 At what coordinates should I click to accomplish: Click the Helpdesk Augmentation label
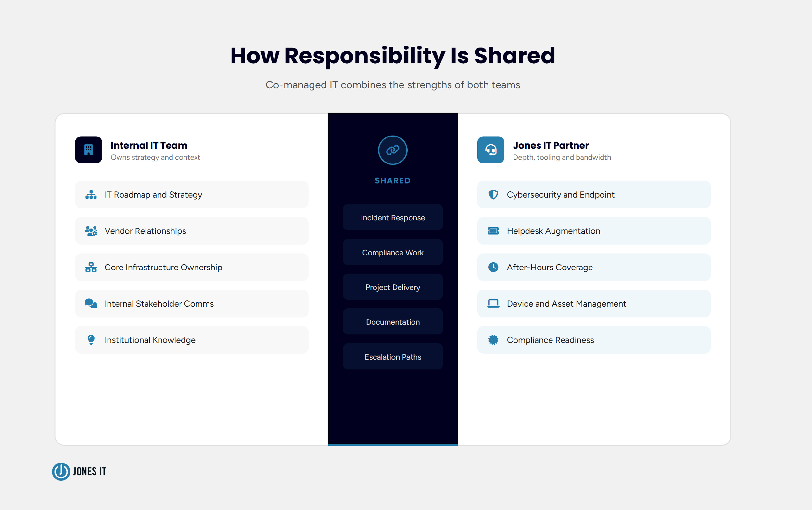tap(553, 231)
